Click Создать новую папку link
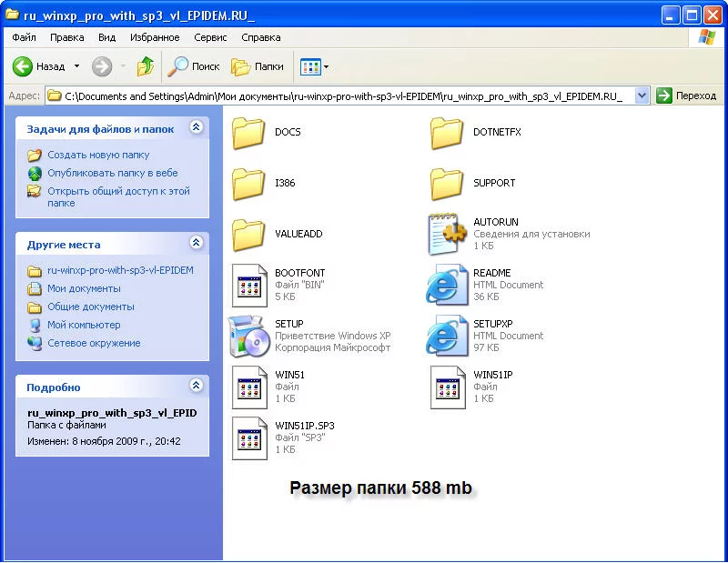The width and height of the screenshot is (728, 563). pos(98,155)
